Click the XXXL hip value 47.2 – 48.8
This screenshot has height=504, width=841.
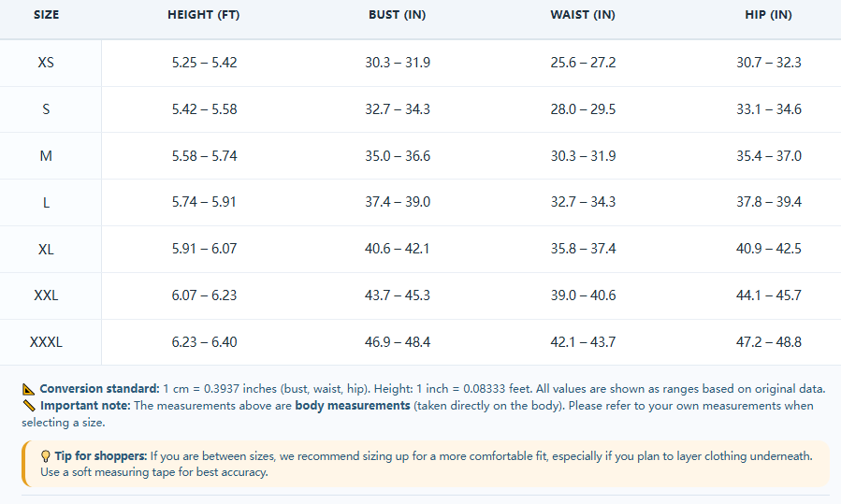coord(769,342)
